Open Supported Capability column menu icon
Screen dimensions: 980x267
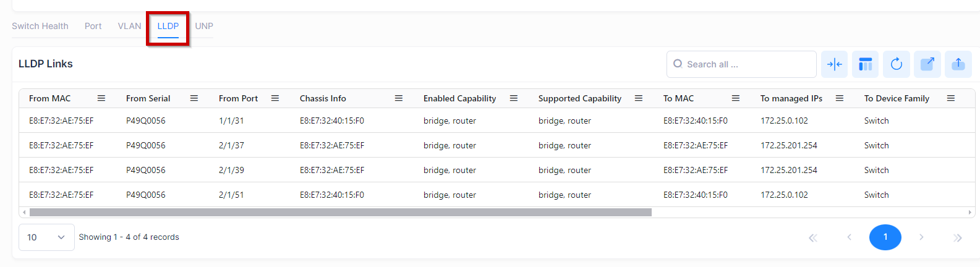[639, 98]
